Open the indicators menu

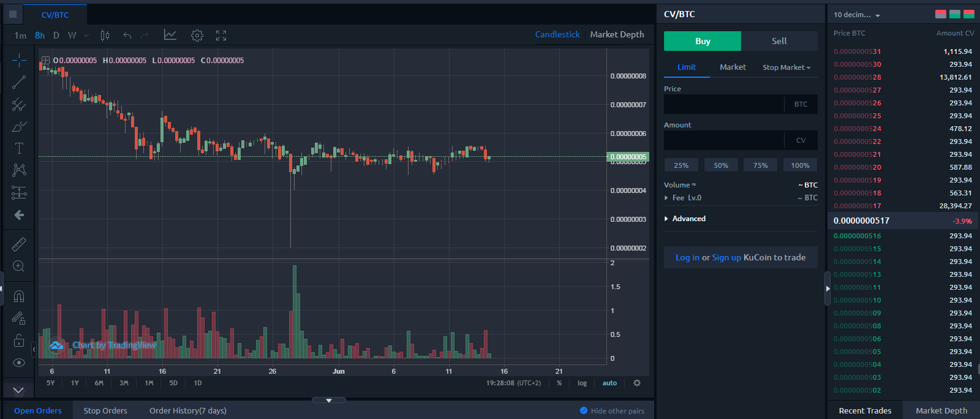(x=170, y=36)
